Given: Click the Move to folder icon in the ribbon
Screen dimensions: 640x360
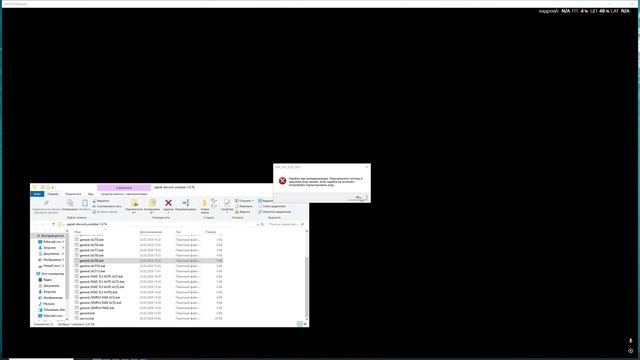Looking at the screenshot, I should click(134, 203).
